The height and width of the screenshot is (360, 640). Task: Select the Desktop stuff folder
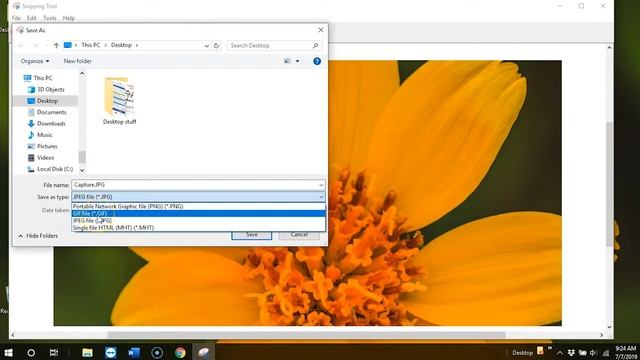coord(119,101)
